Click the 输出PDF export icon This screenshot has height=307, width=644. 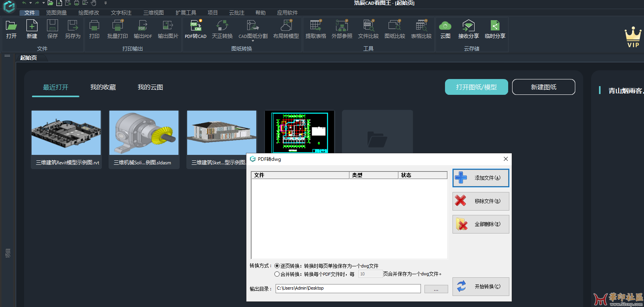[143, 30]
